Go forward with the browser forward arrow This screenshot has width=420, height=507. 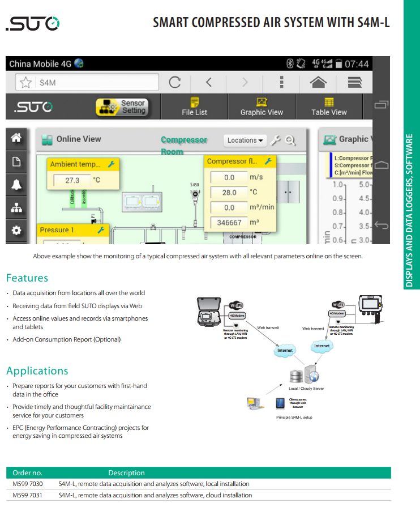point(245,82)
